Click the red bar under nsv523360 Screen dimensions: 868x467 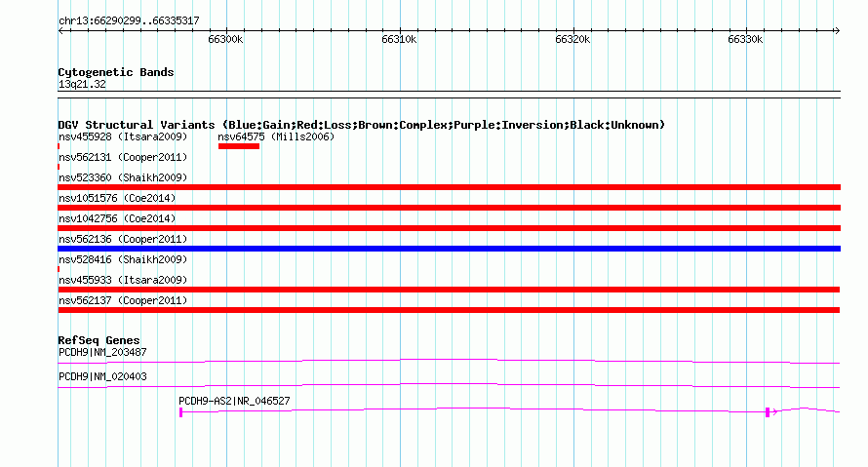click(449, 187)
